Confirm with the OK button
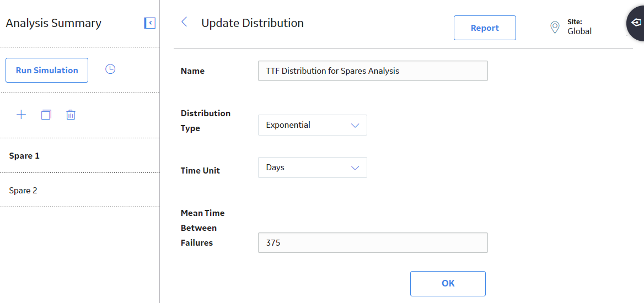The width and height of the screenshot is (644, 303). 448,283
